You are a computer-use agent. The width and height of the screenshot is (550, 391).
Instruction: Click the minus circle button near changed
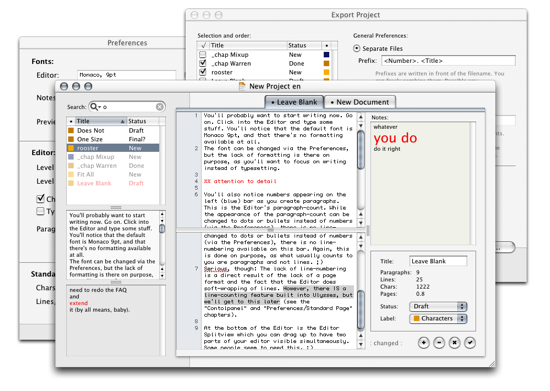pyautogui.click(x=439, y=343)
